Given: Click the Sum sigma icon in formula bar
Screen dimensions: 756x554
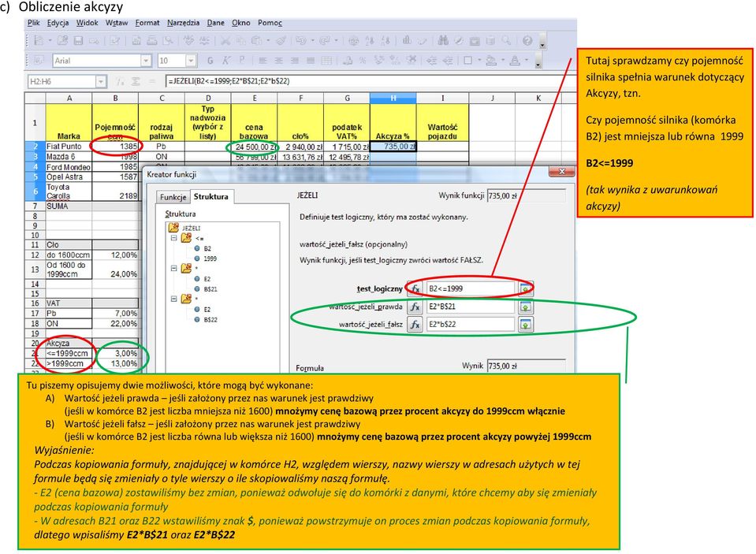Looking at the screenshot, I should (136, 81).
